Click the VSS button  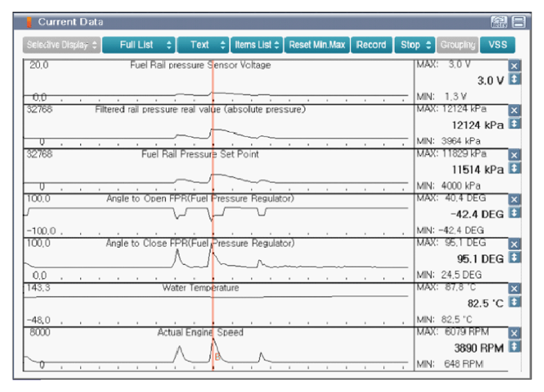tap(498, 45)
